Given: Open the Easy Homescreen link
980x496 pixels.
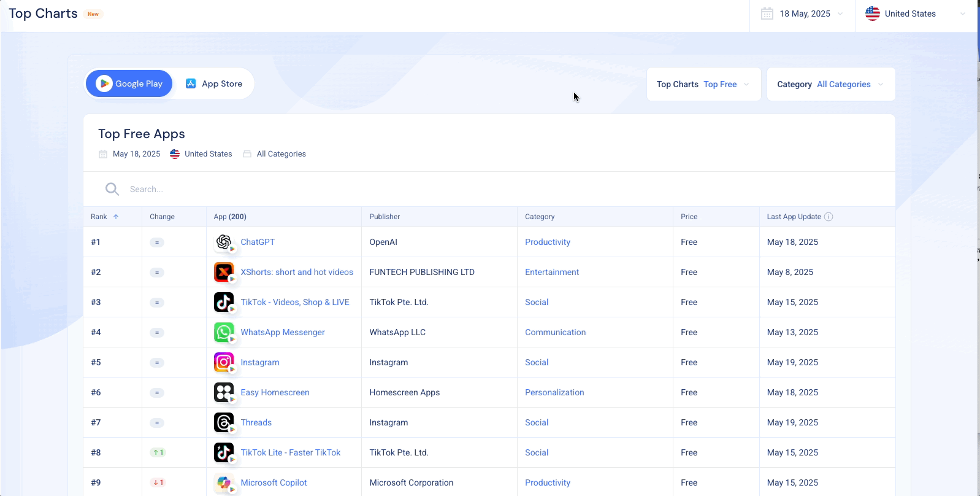Looking at the screenshot, I should tap(275, 392).
